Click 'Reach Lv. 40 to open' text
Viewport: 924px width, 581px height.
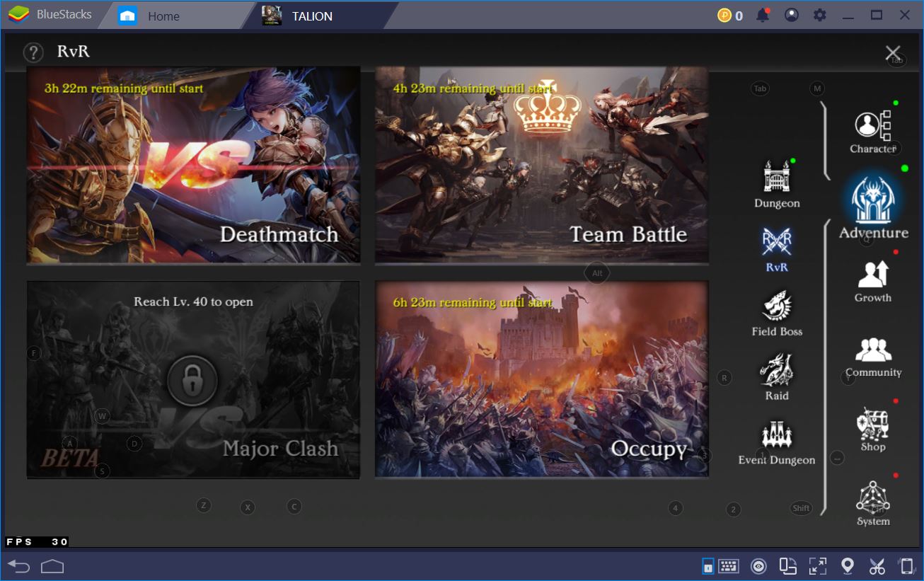193,301
